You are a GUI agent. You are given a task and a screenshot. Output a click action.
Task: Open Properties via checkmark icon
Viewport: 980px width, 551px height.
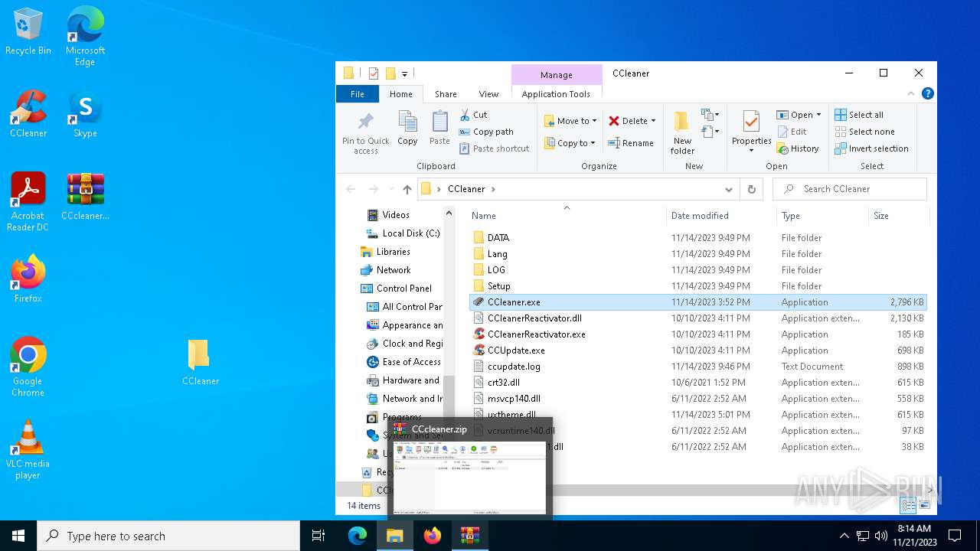pyautogui.click(x=751, y=122)
